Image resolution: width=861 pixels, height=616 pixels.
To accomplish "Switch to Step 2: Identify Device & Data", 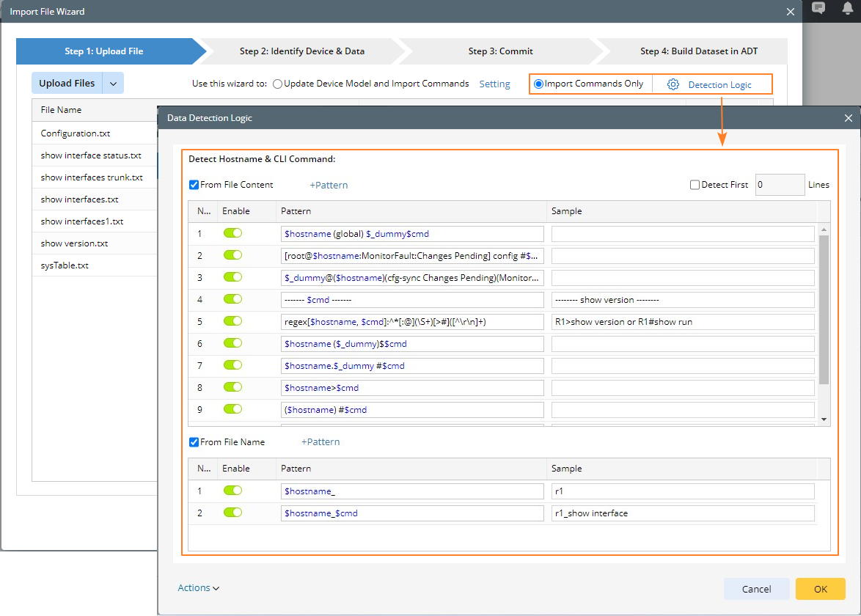I will (301, 51).
